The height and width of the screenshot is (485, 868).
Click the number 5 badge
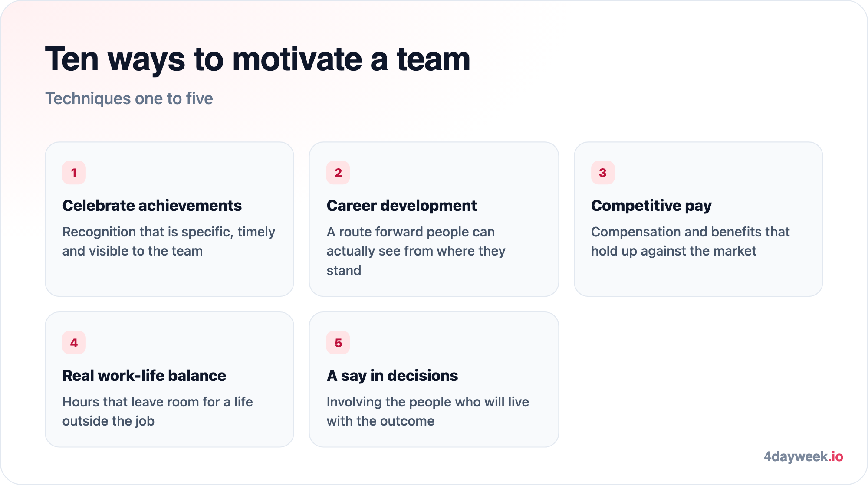(x=338, y=343)
